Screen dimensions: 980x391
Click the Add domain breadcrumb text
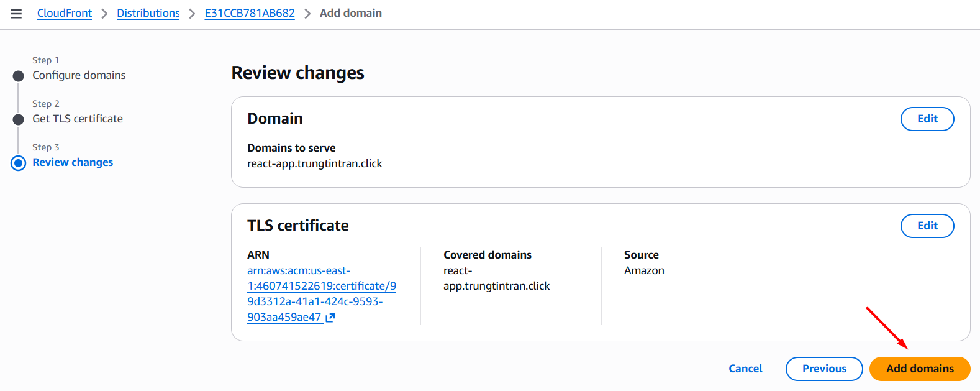tap(351, 13)
